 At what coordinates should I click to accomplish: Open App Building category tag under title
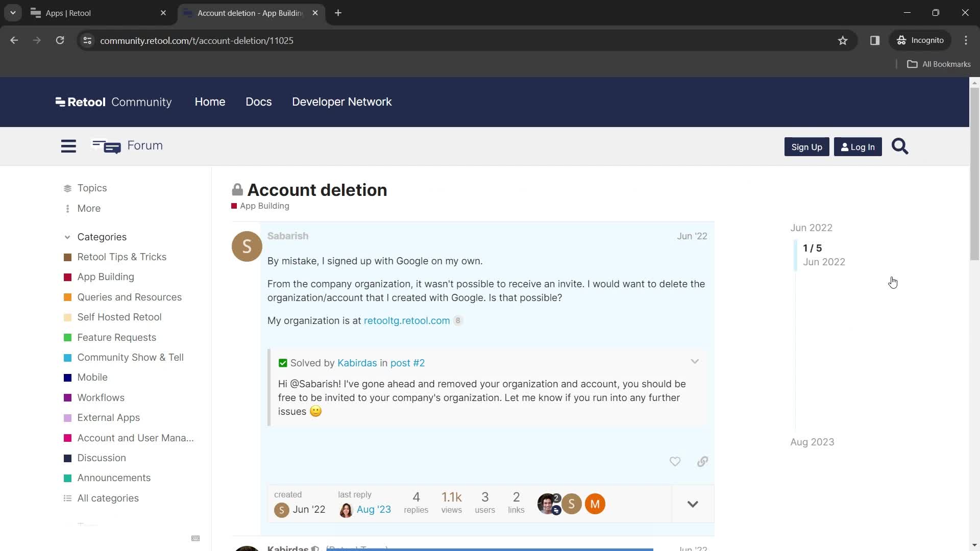(x=260, y=206)
